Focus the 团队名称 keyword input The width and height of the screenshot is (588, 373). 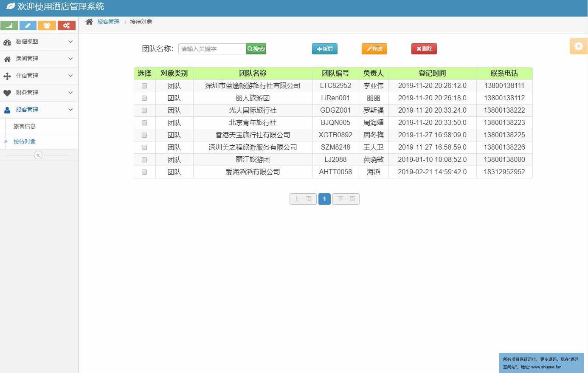pos(212,49)
